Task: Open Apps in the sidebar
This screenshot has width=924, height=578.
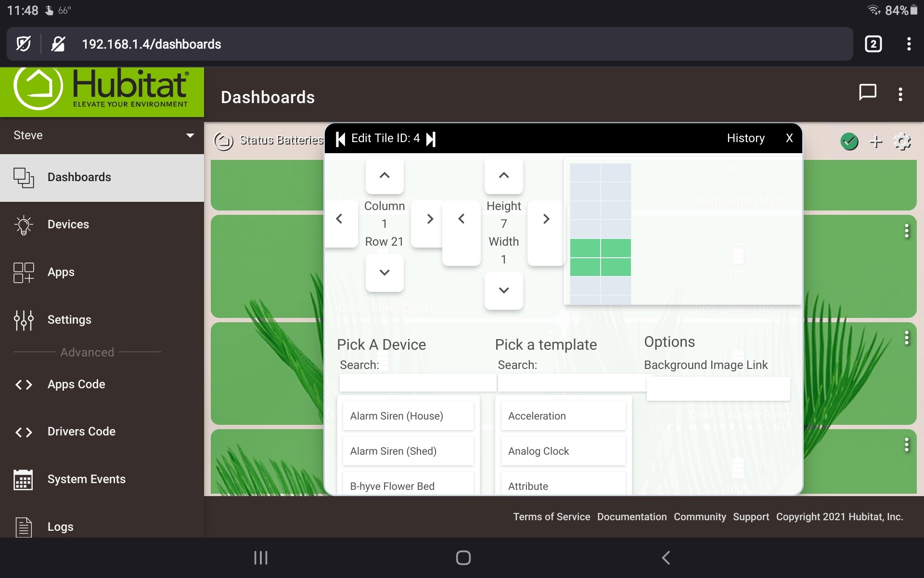Action: tap(102, 272)
